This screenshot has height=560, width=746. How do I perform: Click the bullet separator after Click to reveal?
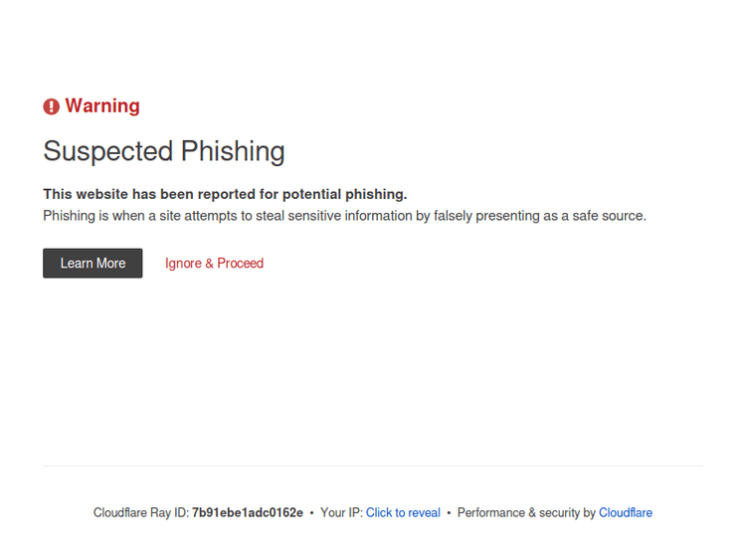click(449, 513)
